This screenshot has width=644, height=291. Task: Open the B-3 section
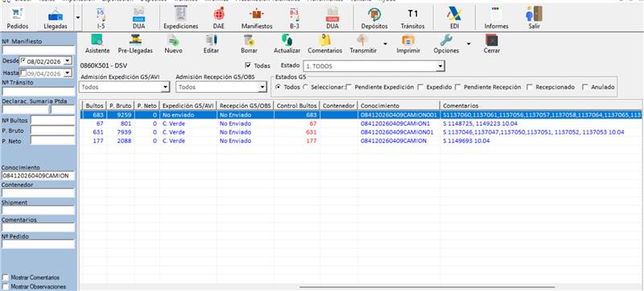(x=294, y=19)
